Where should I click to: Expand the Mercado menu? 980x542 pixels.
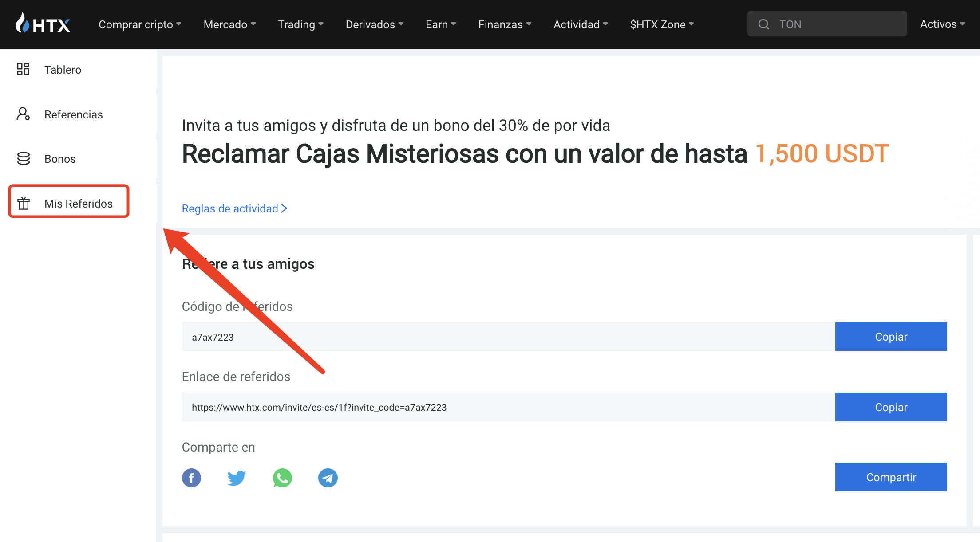click(229, 24)
